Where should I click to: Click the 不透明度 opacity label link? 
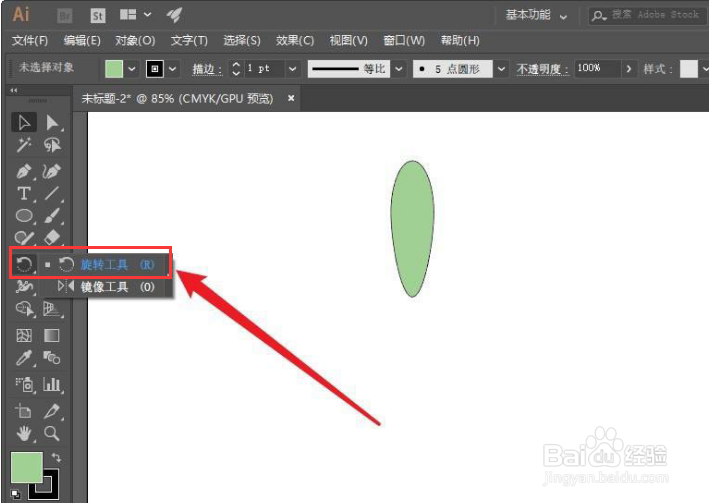click(x=542, y=69)
